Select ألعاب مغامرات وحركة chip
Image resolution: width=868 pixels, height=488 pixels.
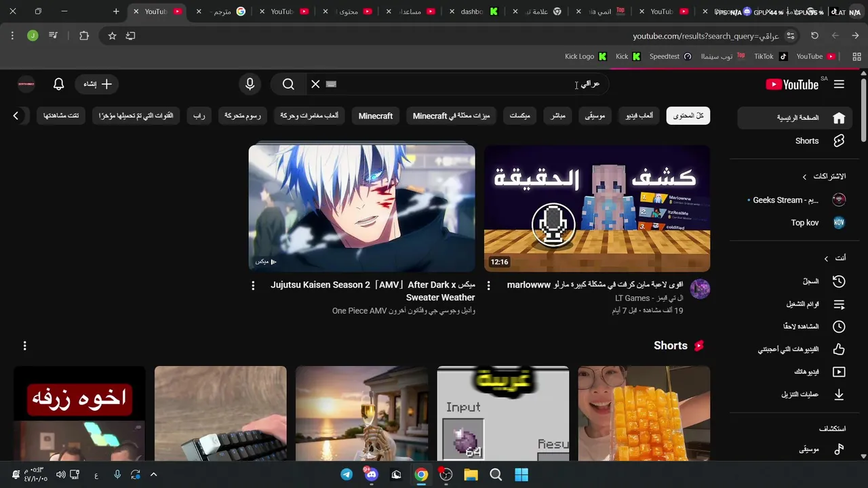[309, 116]
